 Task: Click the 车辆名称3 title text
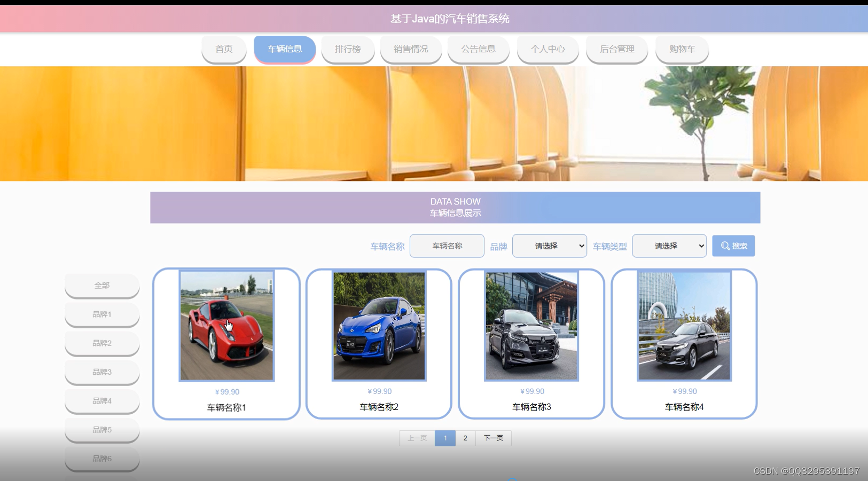531,407
